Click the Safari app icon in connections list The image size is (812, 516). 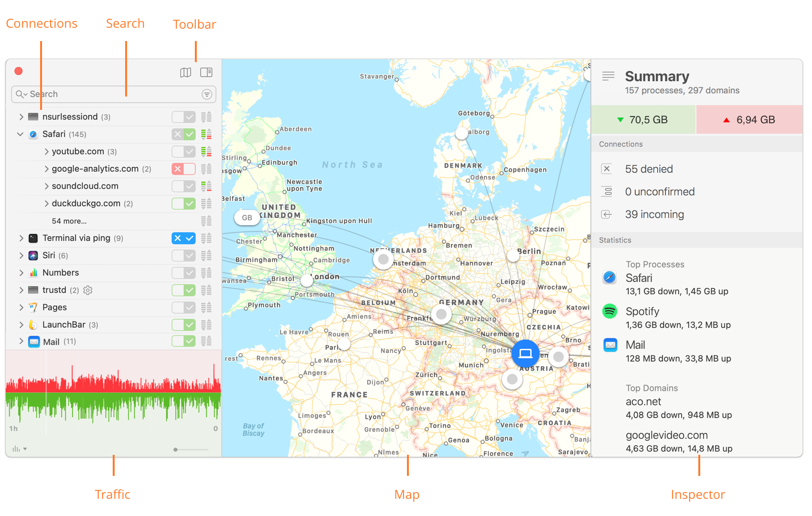tap(33, 134)
